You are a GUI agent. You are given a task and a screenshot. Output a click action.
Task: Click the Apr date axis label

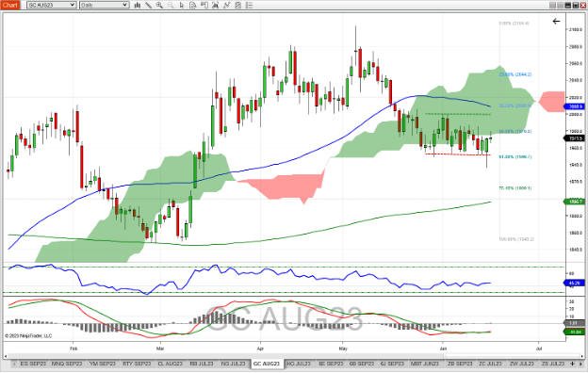click(x=260, y=349)
